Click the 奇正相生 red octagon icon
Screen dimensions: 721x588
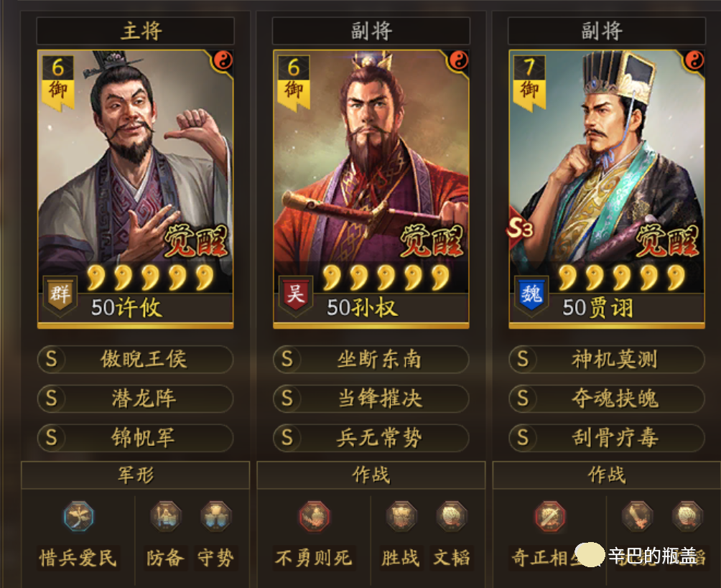tap(550, 517)
